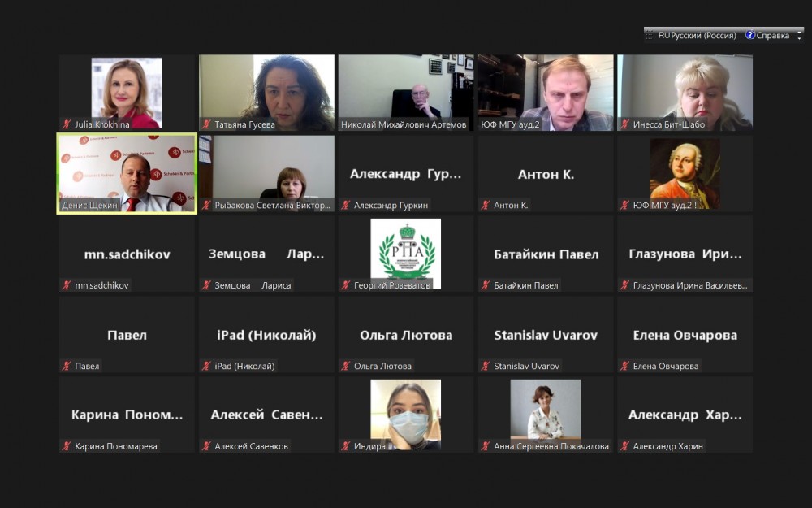812x508 pixels.
Task: Expand the language bar options arrow
Action: (x=799, y=35)
